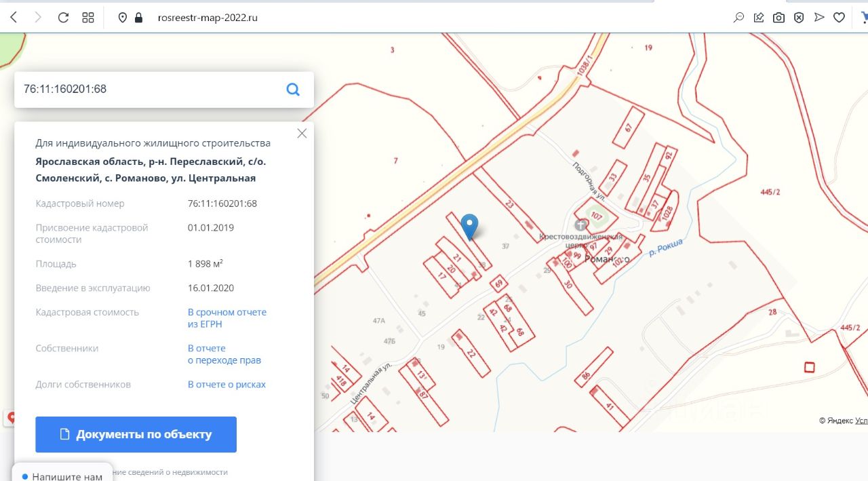Open the ad blocker shield icon
Image resolution: width=868 pixels, height=481 pixels.
[x=800, y=18]
